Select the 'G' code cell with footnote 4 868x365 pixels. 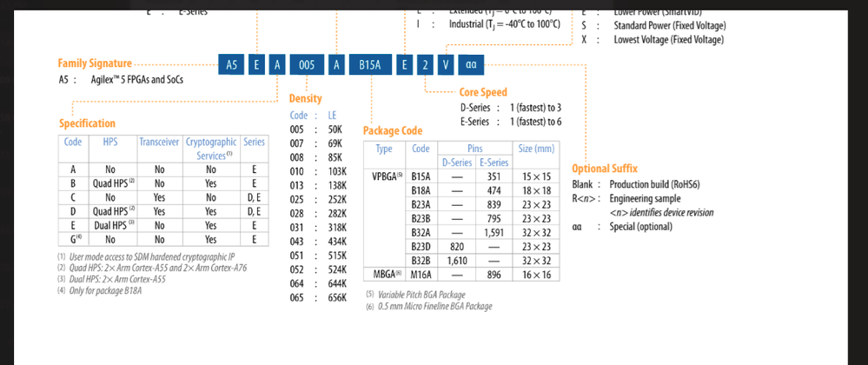[73, 240]
